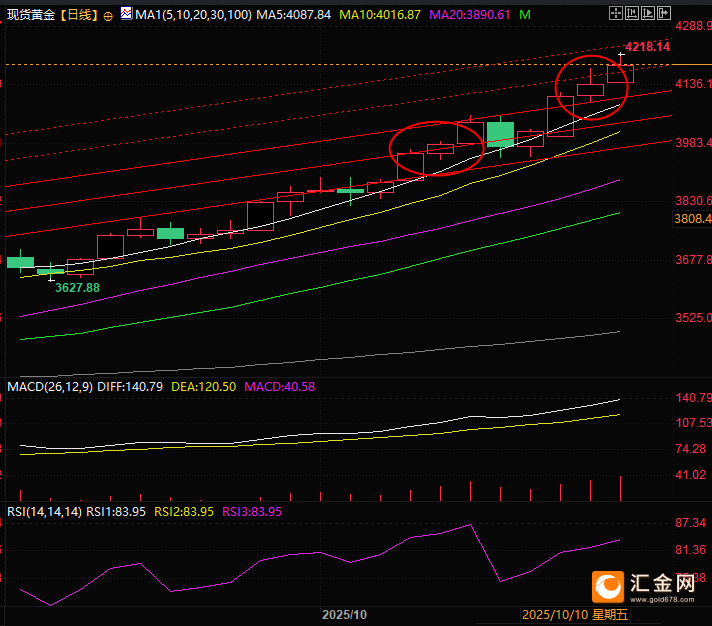712x626 pixels.
Task: Open MACD(26,12,9) indicator parameters
Action: coord(50,386)
